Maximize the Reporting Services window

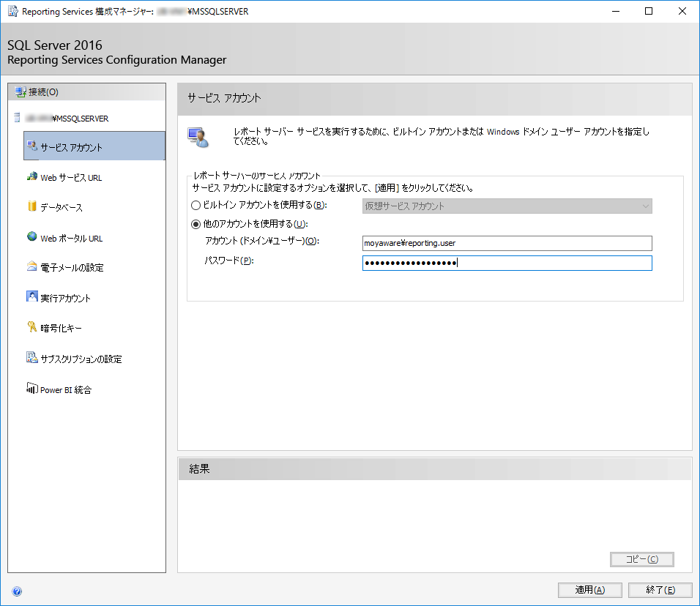pos(649,11)
